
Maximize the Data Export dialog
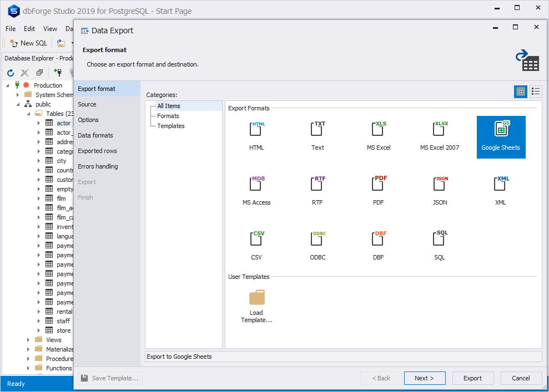point(515,27)
